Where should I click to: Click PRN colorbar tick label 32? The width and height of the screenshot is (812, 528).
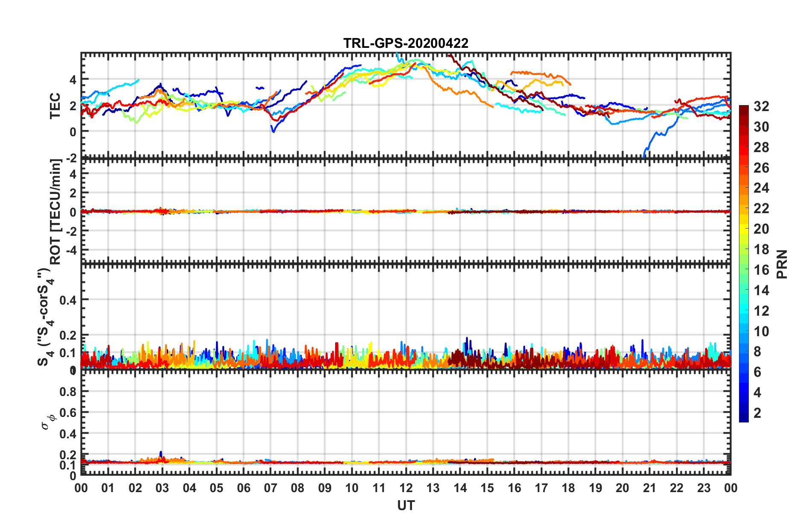click(x=761, y=106)
